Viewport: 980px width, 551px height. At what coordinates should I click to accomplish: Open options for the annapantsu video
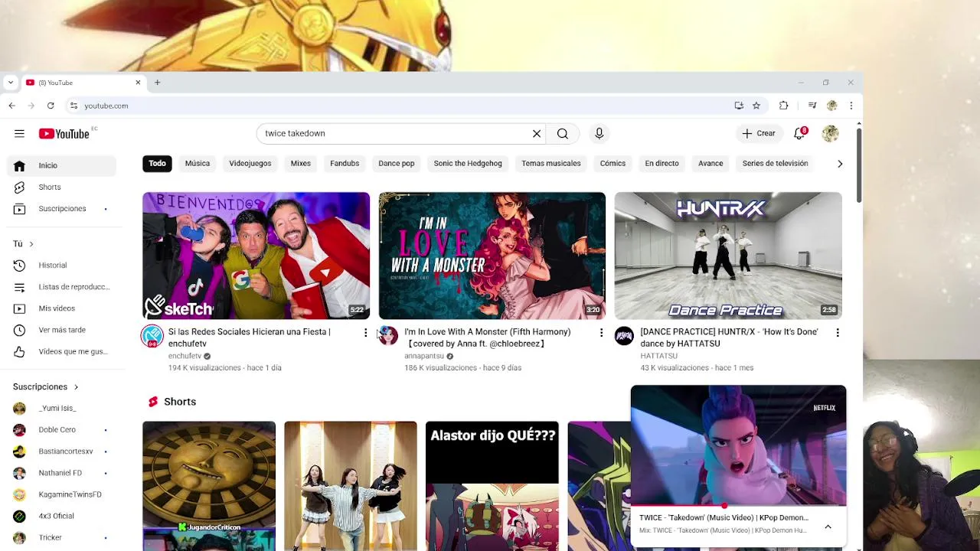click(601, 333)
